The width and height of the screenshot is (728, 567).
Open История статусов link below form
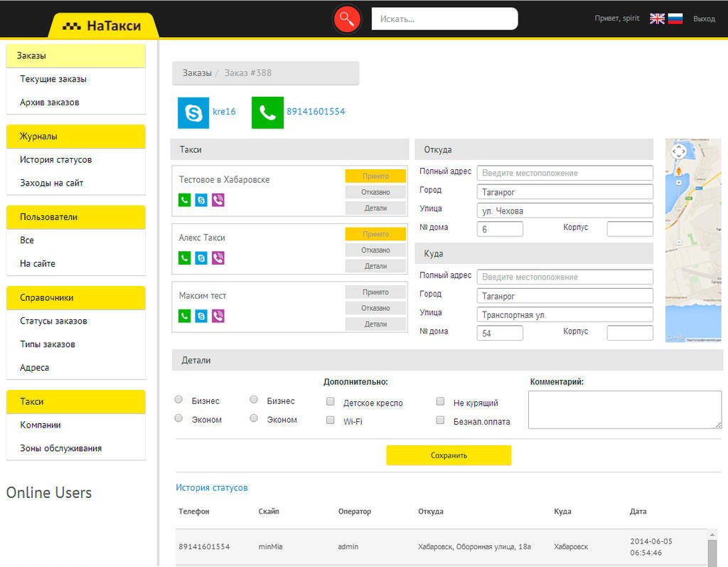tap(212, 487)
